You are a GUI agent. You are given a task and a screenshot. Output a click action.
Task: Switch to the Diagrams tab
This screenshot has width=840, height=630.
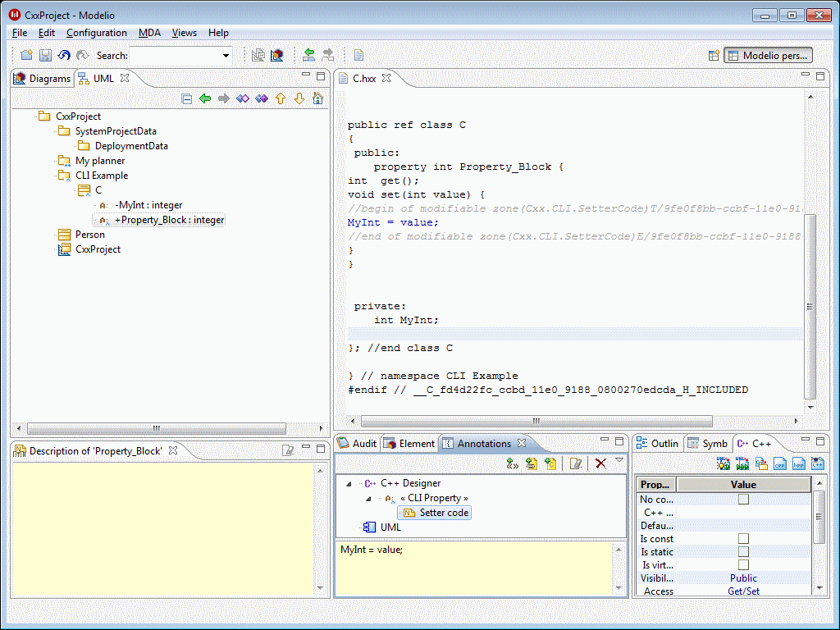43,78
